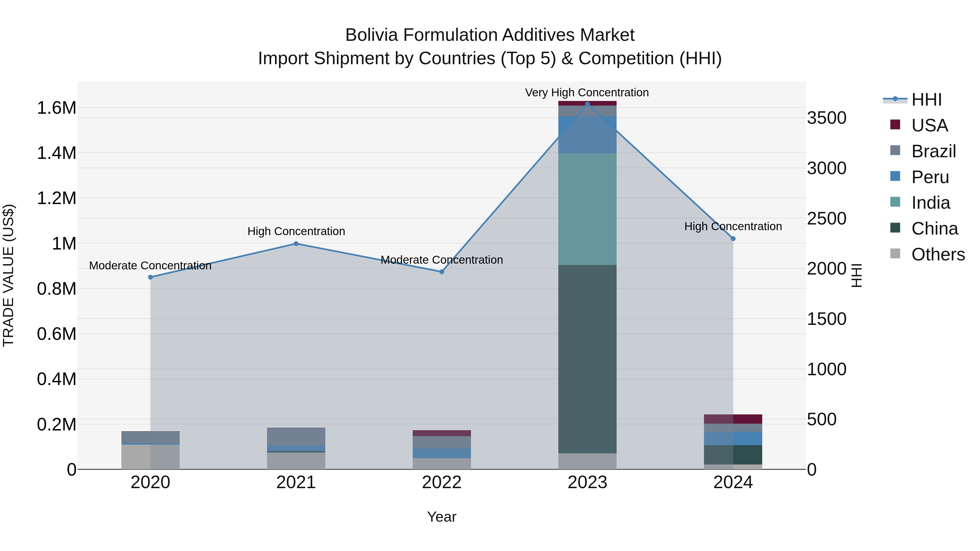Click the USA maroon legend swatch

coord(895,124)
